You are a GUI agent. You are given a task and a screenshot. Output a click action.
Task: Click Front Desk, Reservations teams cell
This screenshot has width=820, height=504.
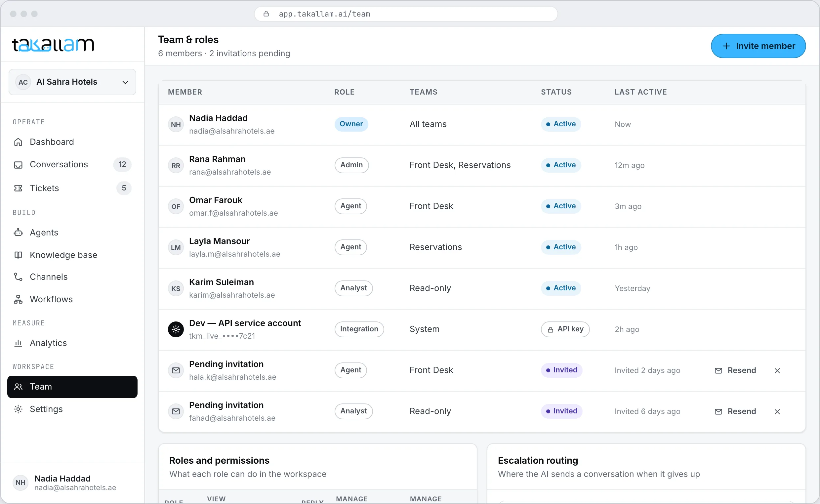pyautogui.click(x=460, y=165)
